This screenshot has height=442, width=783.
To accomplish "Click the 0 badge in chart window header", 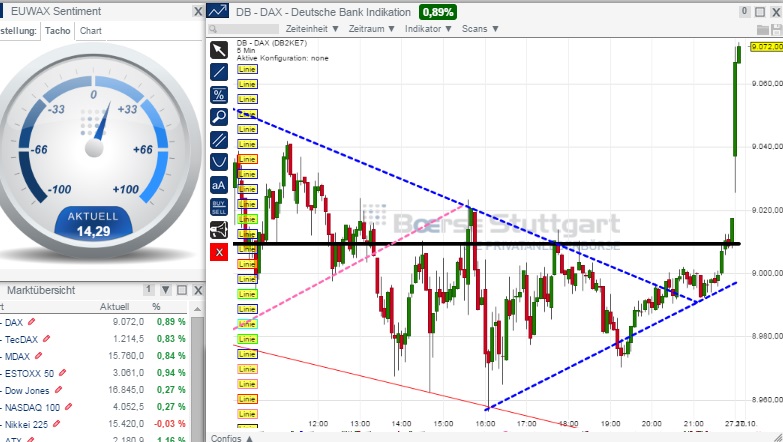I will point(744,11).
